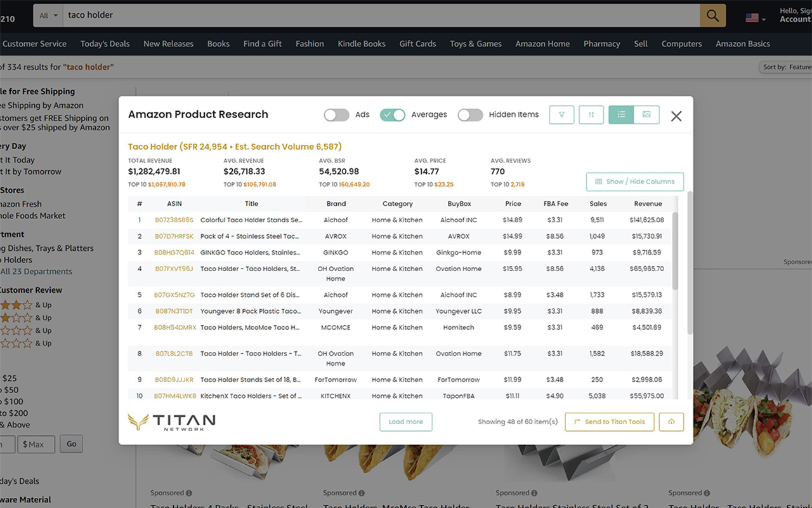Click the sort arrows icon button
The image size is (812, 508).
(x=591, y=114)
